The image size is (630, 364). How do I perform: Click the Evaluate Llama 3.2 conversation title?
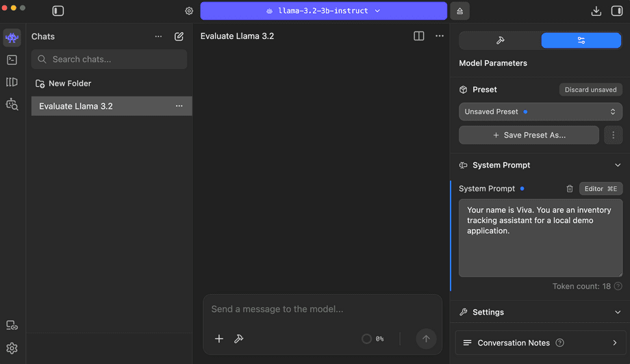237,36
